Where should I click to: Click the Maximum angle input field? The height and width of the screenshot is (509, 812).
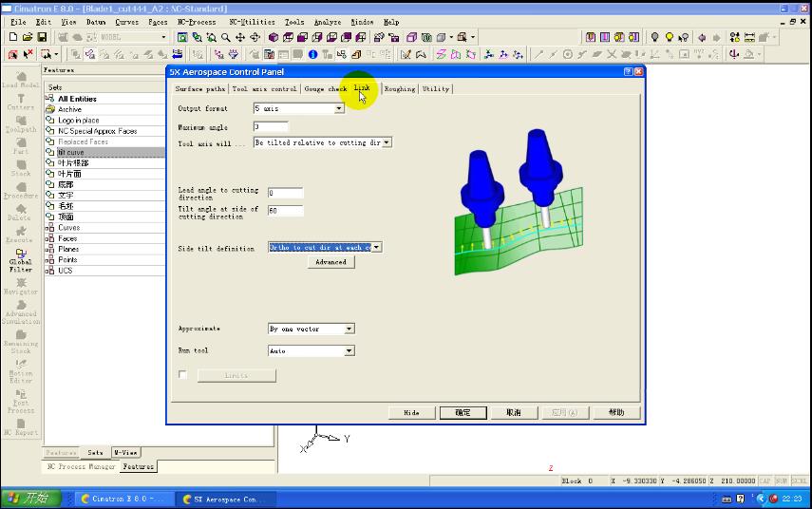271,126
